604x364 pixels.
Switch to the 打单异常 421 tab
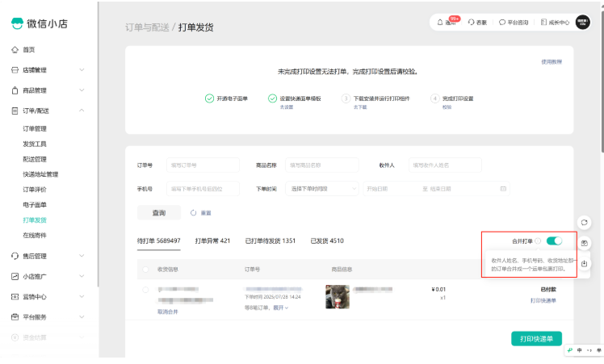[x=212, y=241]
